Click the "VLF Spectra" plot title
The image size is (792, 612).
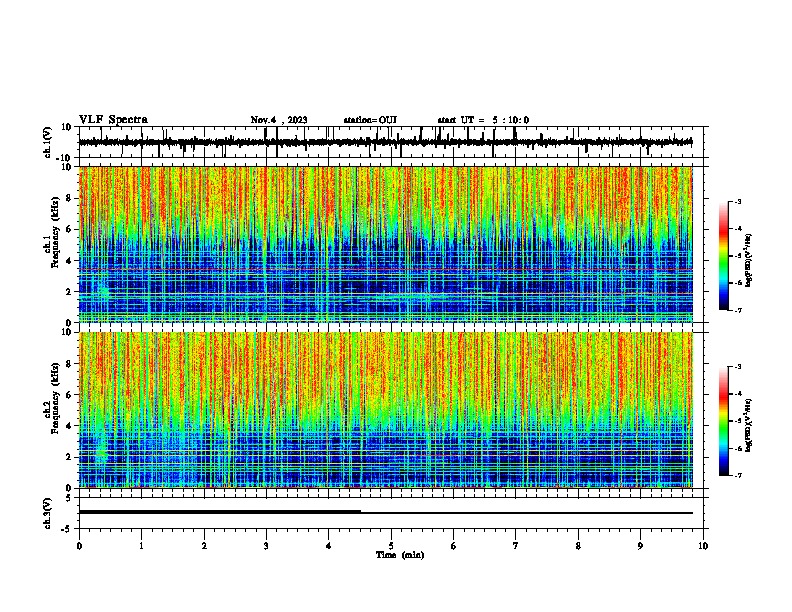(113, 120)
